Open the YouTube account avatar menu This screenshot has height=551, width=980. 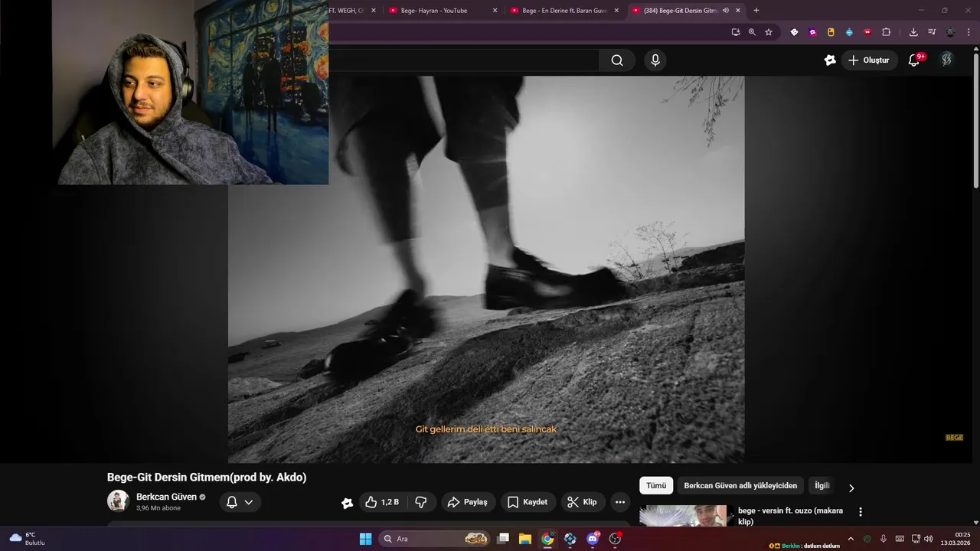[x=947, y=60]
